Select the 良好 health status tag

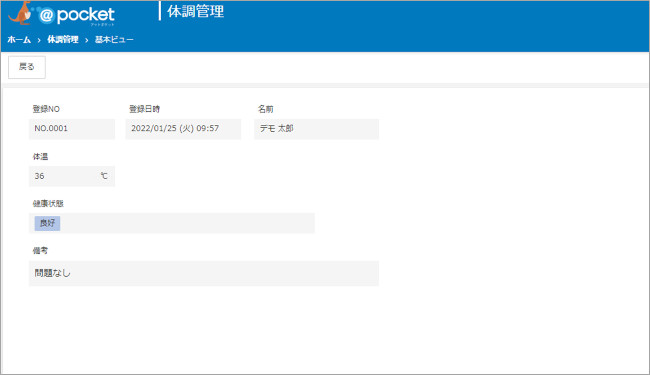(47, 223)
